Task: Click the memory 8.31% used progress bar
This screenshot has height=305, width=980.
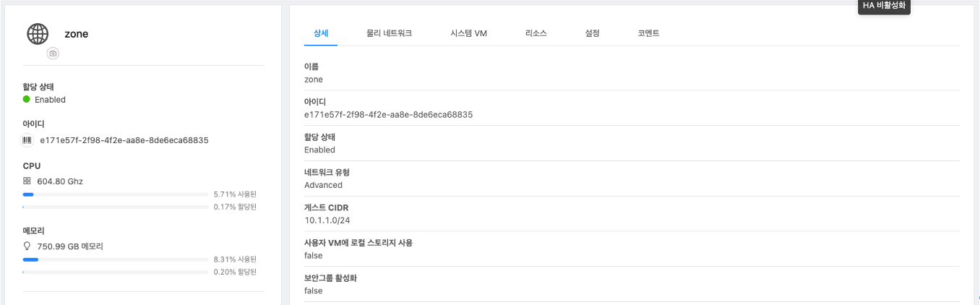Action: [x=116, y=259]
